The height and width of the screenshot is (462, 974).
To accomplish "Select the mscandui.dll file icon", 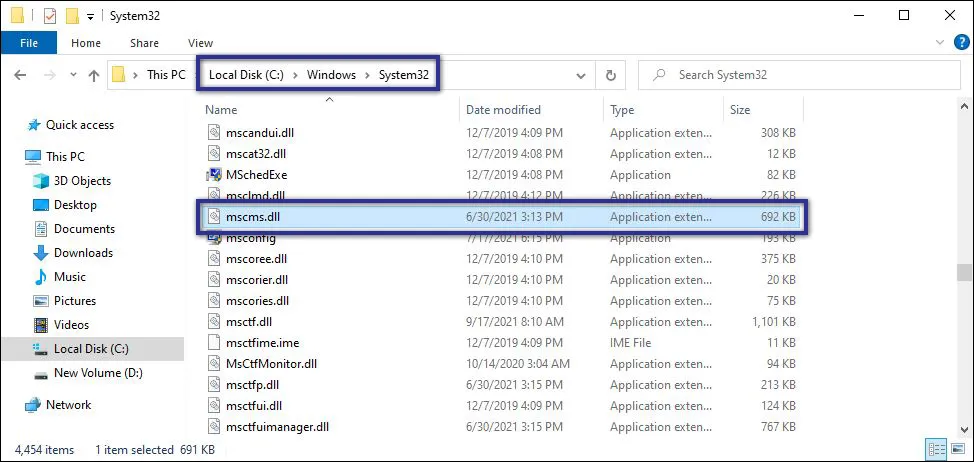I will (x=214, y=132).
